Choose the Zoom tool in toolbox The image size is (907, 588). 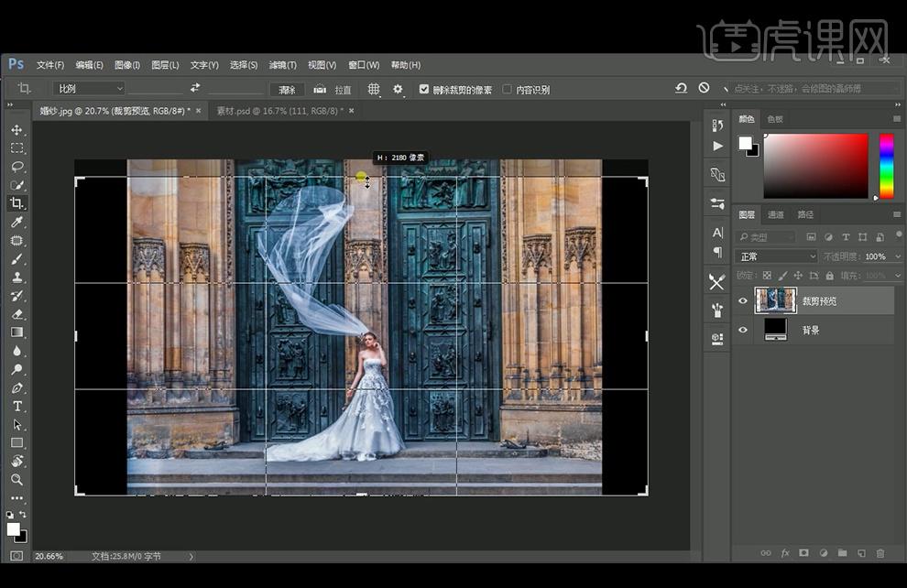click(x=16, y=480)
